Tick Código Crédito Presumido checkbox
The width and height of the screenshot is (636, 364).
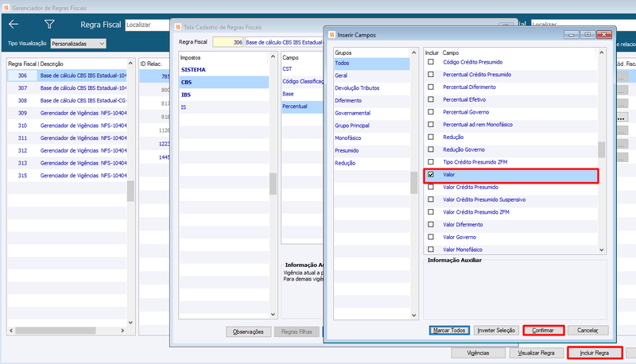click(x=431, y=62)
